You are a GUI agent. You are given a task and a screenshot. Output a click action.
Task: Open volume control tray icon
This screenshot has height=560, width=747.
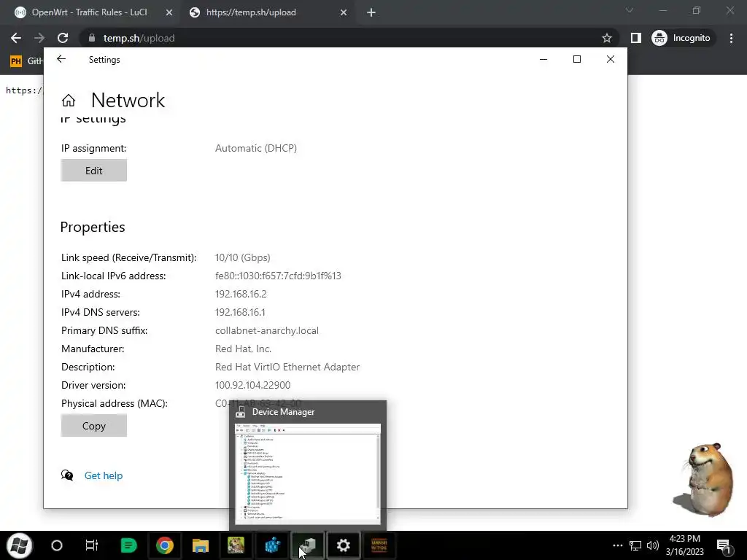[653, 545]
